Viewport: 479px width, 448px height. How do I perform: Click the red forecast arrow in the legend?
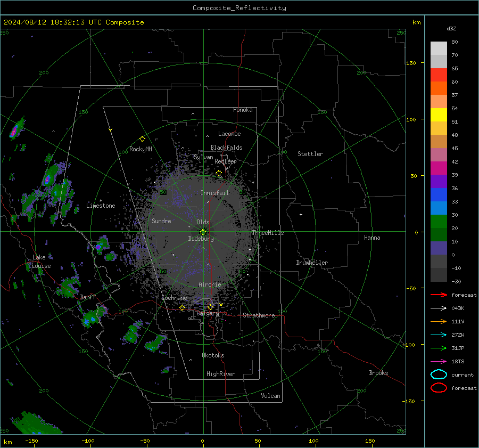click(439, 295)
